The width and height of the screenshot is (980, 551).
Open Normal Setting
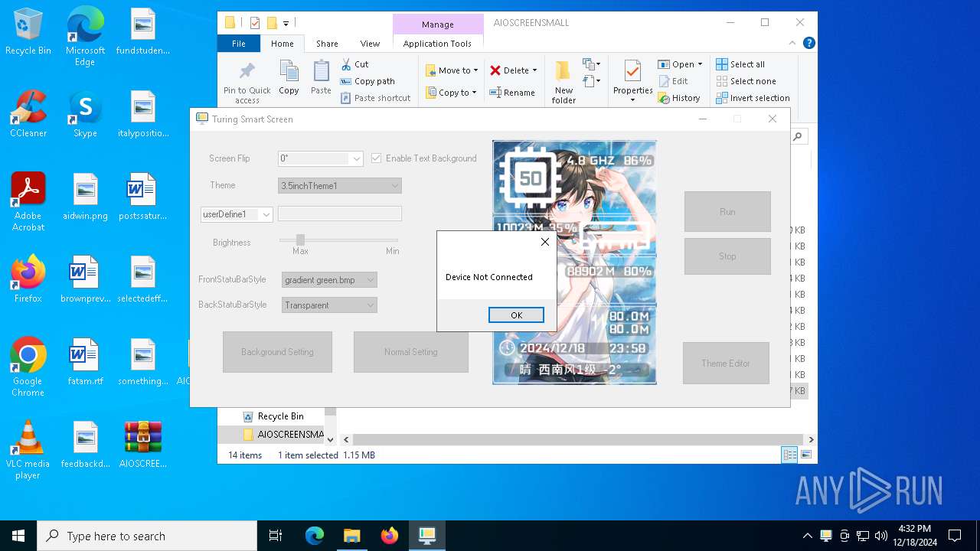[411, 352]
